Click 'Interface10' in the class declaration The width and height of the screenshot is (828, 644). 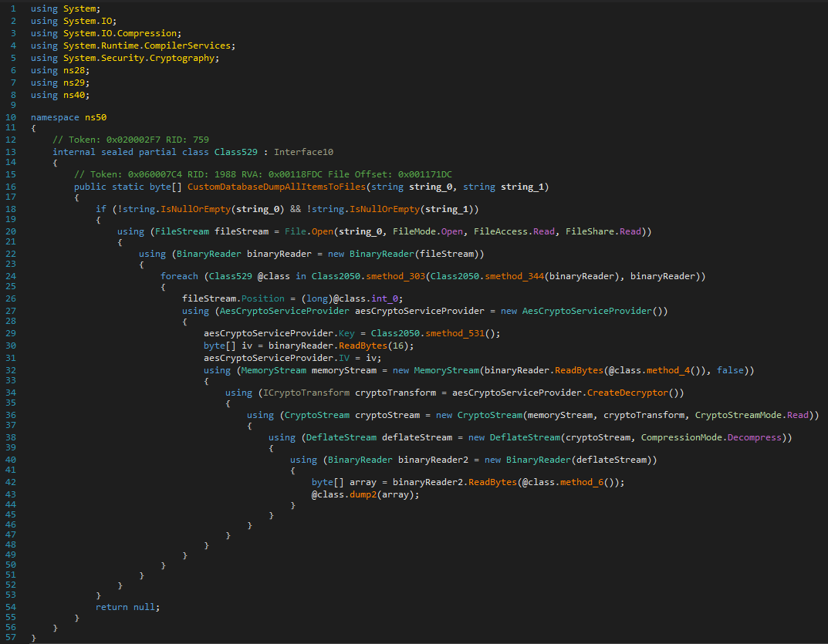coord(303,152)
